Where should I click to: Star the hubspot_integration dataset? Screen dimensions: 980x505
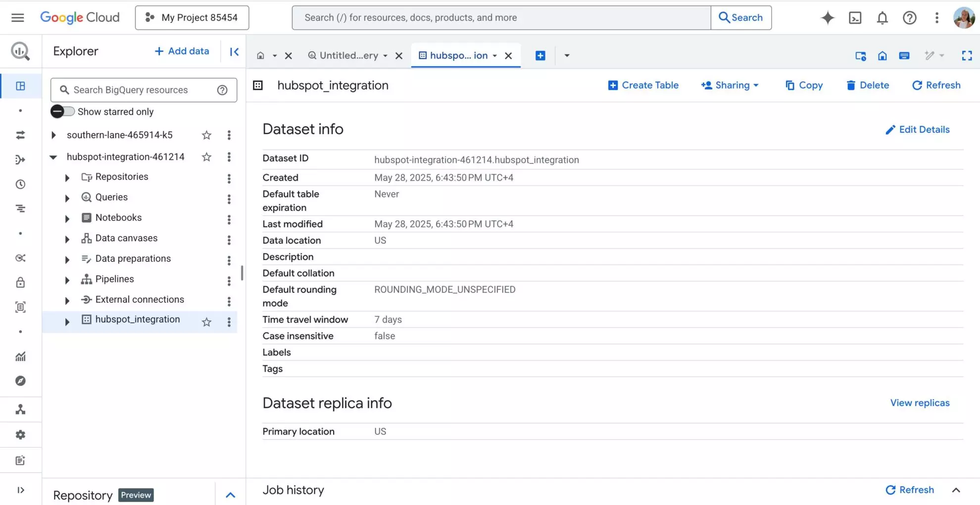coord(206,322)
